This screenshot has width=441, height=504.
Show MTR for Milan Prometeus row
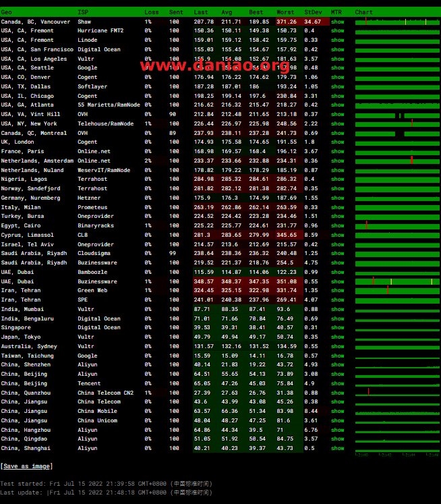[x=337, y=207]
